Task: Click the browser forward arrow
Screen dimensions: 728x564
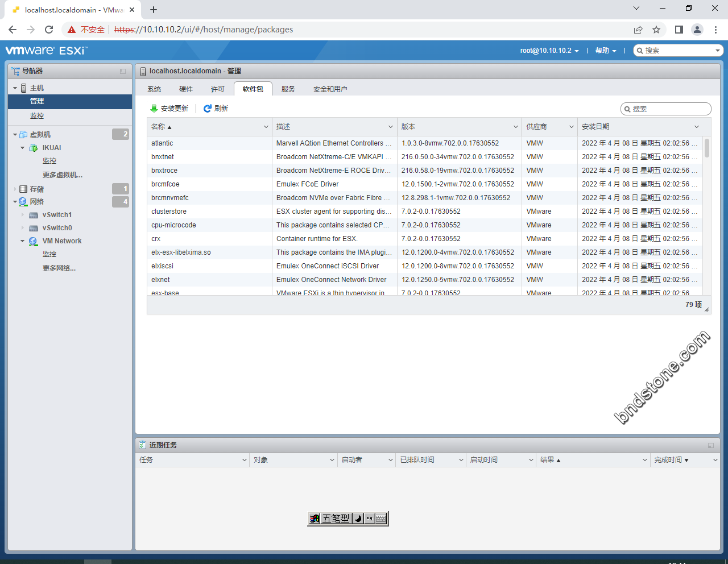Action: (31, 30)
